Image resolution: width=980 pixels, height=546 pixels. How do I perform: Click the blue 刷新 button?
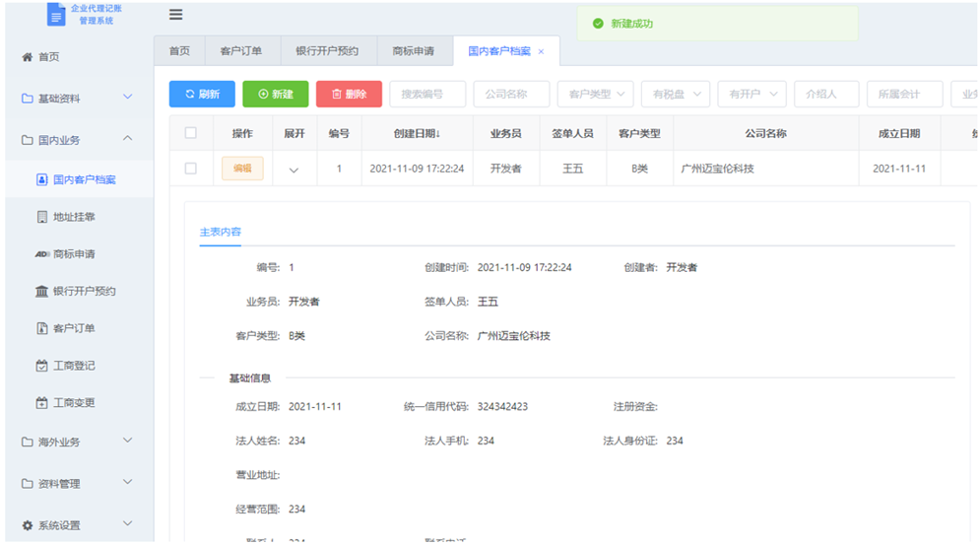(202, 95)
